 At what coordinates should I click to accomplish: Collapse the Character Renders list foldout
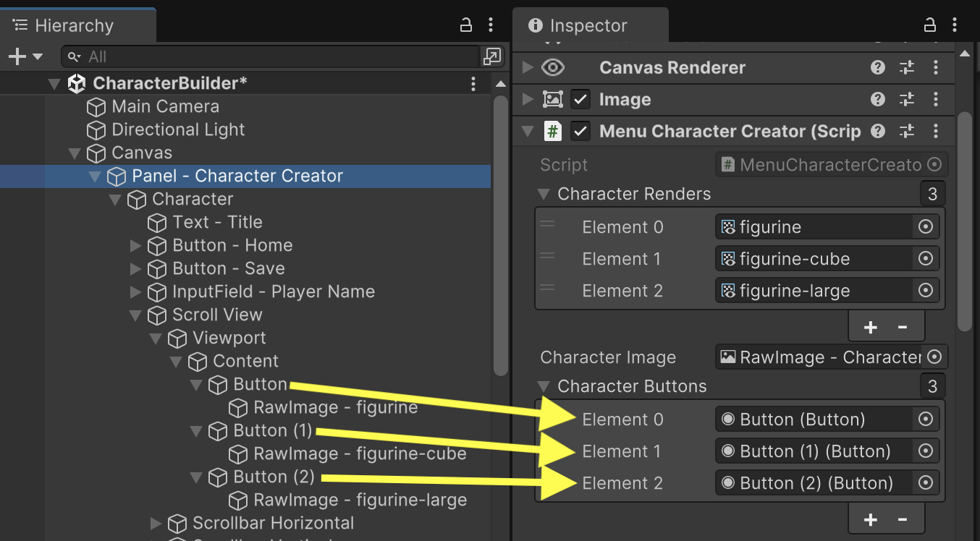544,194
